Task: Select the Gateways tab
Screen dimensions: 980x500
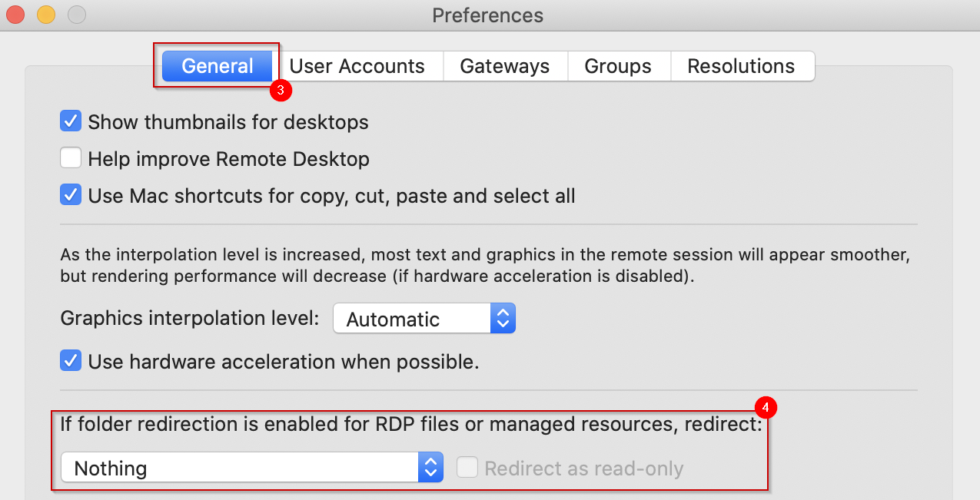Action: [505, 66]
